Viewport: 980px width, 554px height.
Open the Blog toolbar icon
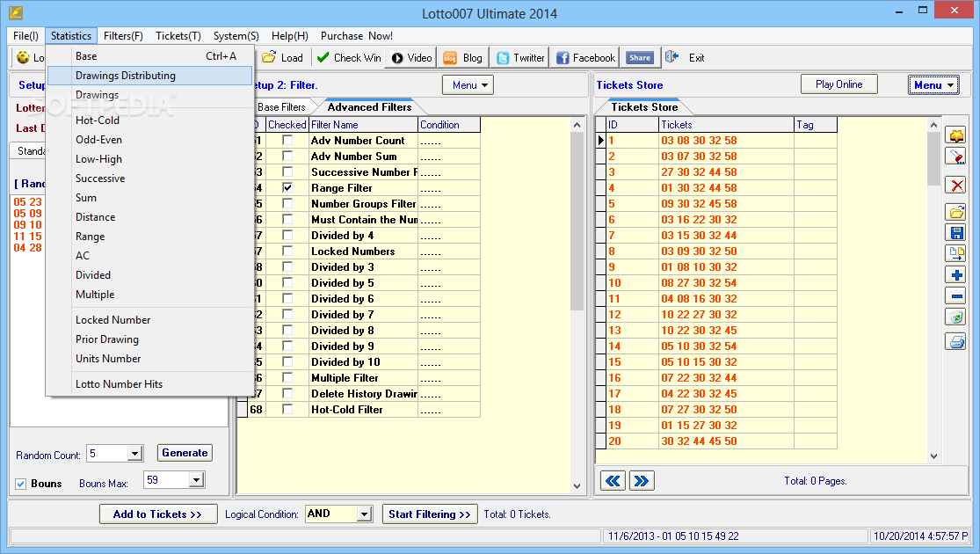450,57
